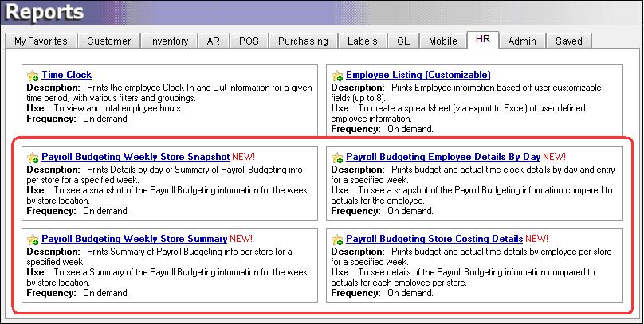Select the POS tab

pyautogui.click(x=249, y=41)
